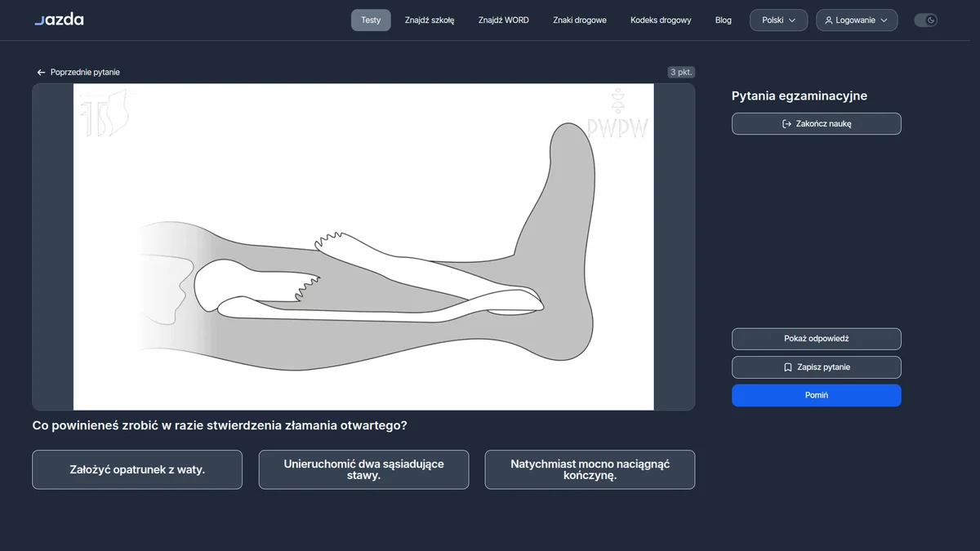
Task: Go back via Poprzednie pytanie
Action: point(78,73)
